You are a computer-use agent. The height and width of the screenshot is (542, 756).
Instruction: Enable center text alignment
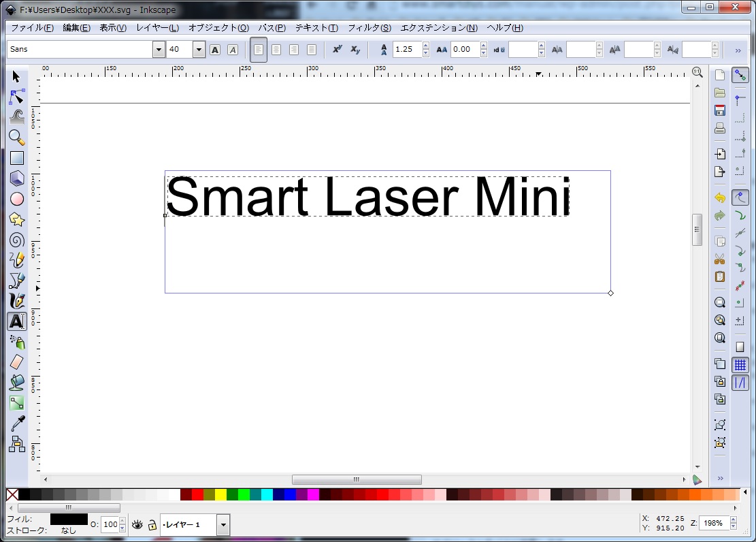pos(276,50)
